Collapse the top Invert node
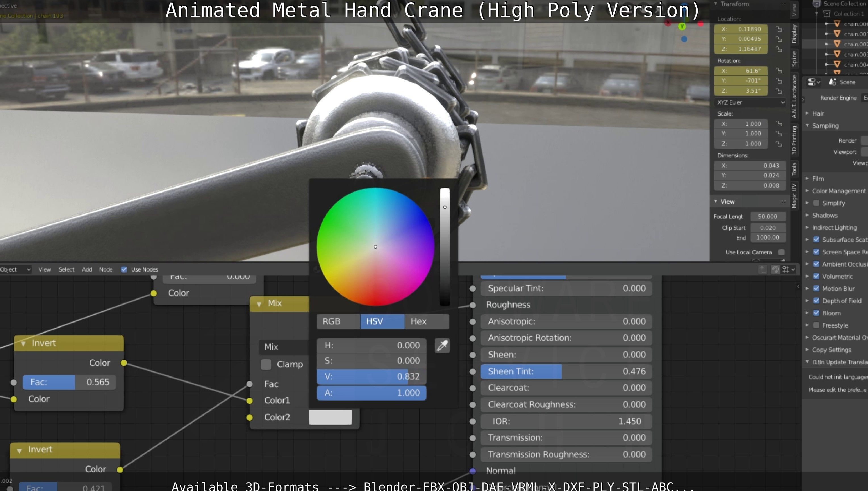The height and width of the screenshot is (491, 868). [23, 343]
